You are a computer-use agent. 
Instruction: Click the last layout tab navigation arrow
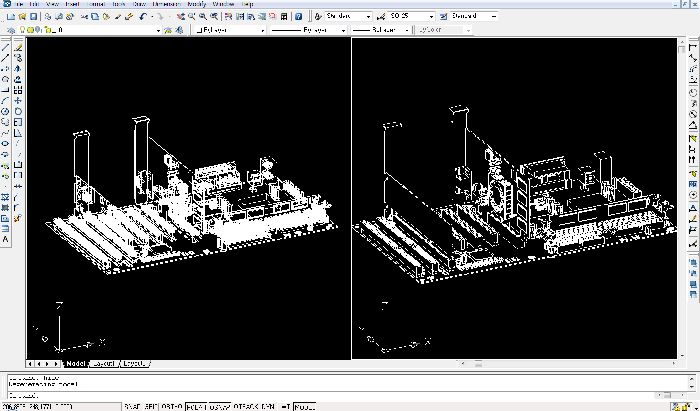(x=56, y=364)
